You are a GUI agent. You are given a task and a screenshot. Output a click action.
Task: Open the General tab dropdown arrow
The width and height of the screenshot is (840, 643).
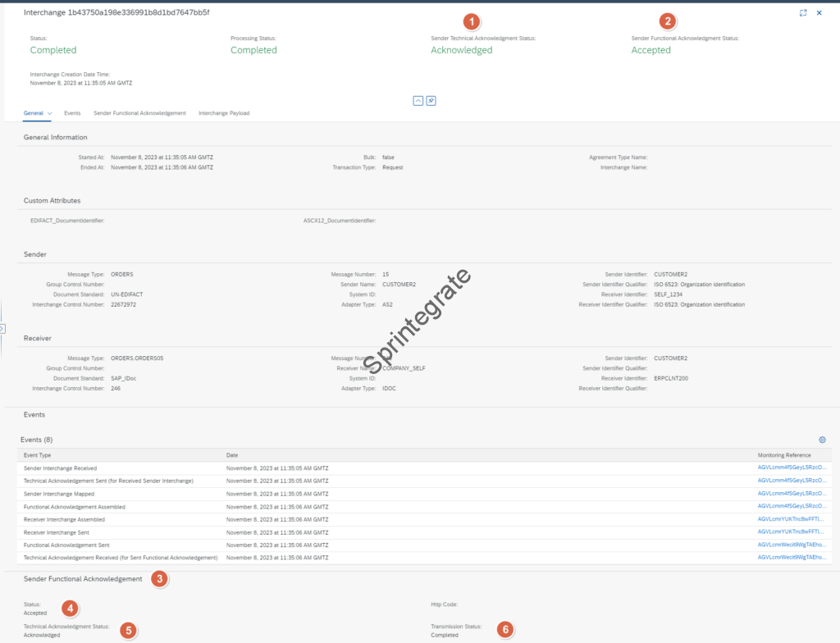[50, 113]
